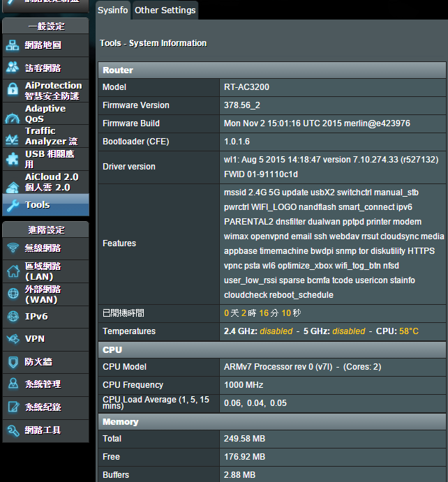Viewport: 448px width, 482px height.
Task: Click the USB application puzzle icon
Action: pyautogui.click(x=13, y=159)
